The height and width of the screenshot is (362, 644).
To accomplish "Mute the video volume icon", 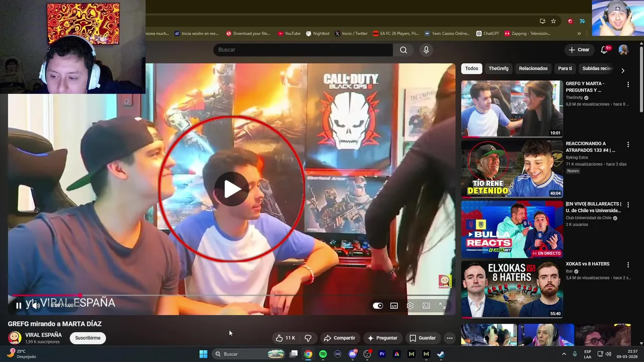I will [36, 306].
